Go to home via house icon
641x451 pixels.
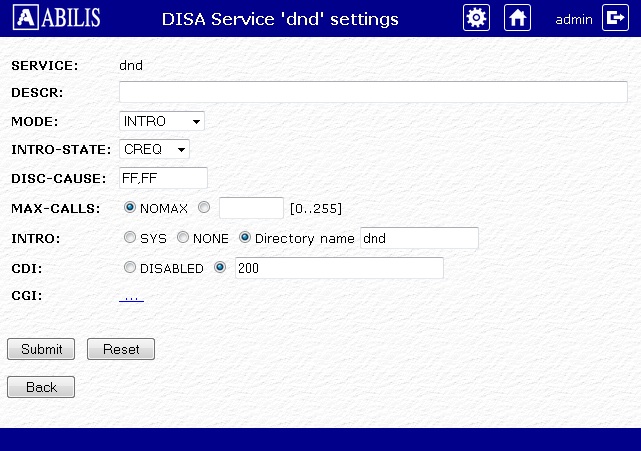tap(517, 18)
